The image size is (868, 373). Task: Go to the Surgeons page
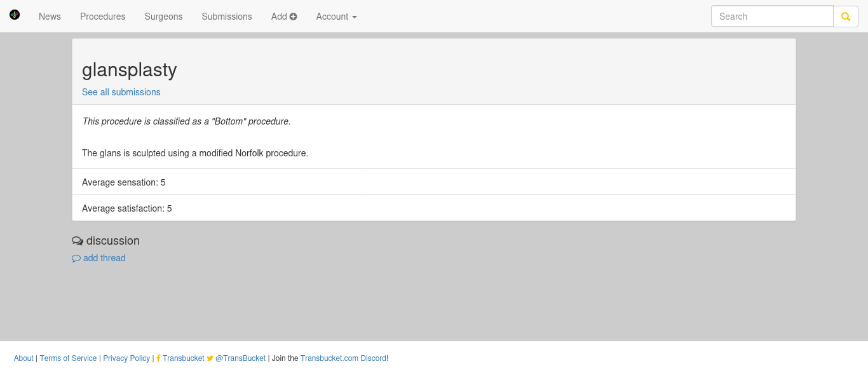(x=163, y=17)
